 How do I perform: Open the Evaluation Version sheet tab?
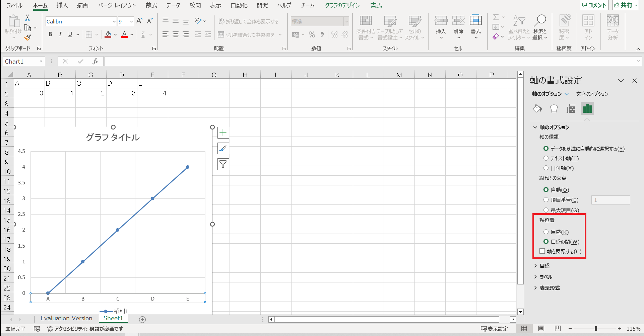click(66, 318)
